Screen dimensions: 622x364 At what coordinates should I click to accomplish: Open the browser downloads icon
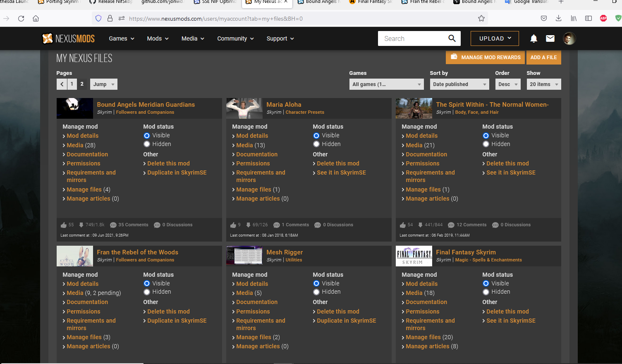click(x=558, y=19)
